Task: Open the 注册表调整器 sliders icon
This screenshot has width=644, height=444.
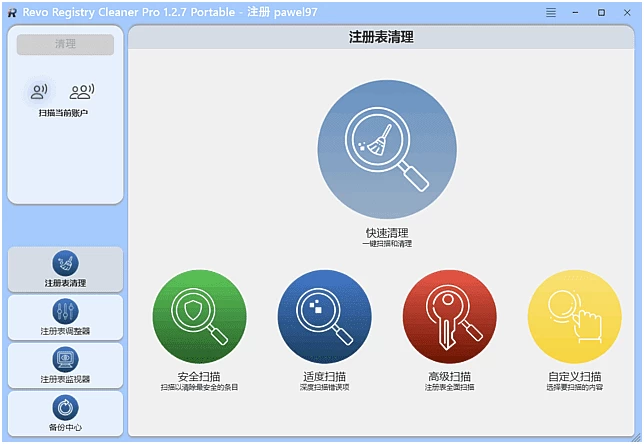Action: 65,311
